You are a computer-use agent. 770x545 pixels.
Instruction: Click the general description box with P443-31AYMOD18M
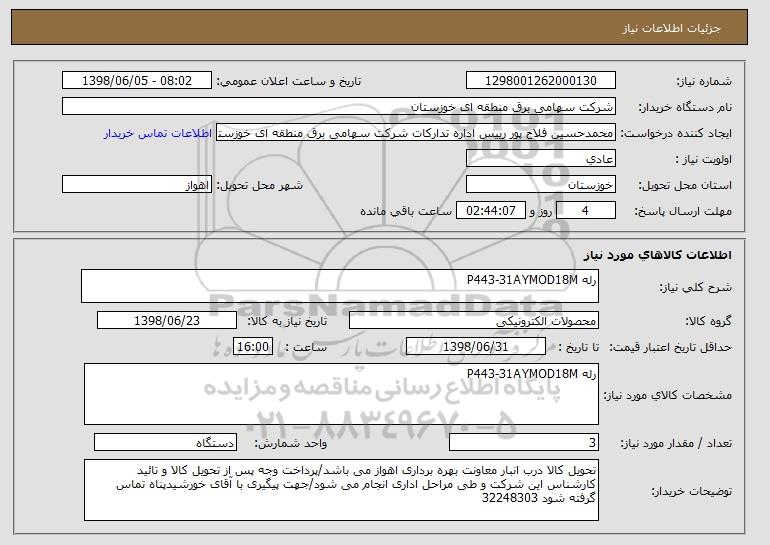click(x=340, y=286)
